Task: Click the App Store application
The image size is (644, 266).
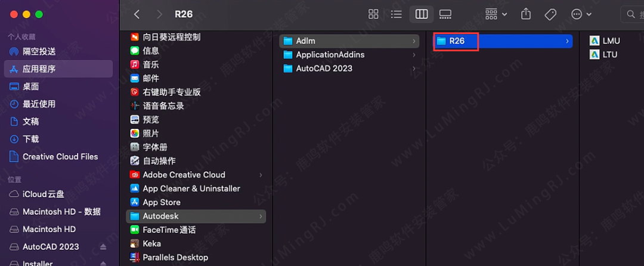Action: [x=161, y=202]
